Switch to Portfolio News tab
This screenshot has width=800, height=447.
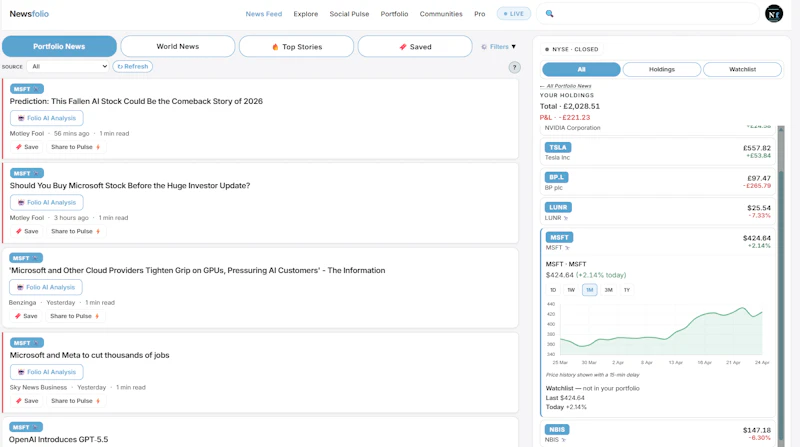coord(59,46)
